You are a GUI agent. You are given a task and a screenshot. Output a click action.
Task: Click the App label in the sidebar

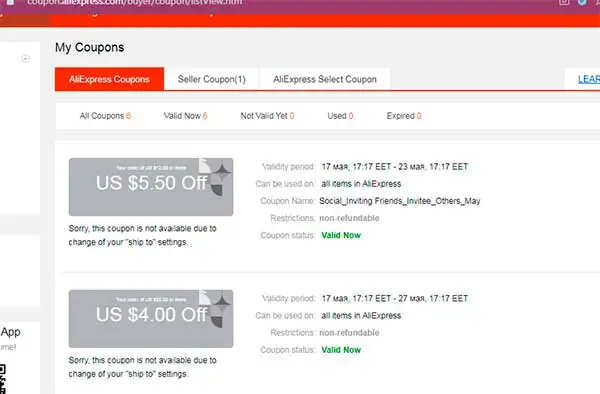click(x=10, y=332)
